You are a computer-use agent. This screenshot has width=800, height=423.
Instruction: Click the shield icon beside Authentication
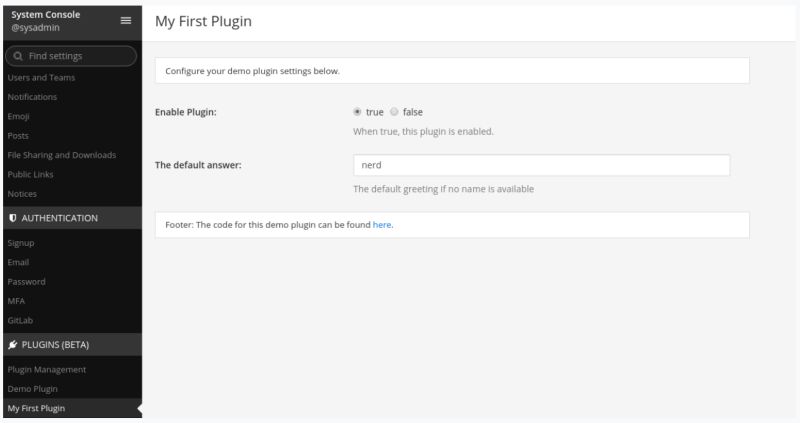[12, 217]
